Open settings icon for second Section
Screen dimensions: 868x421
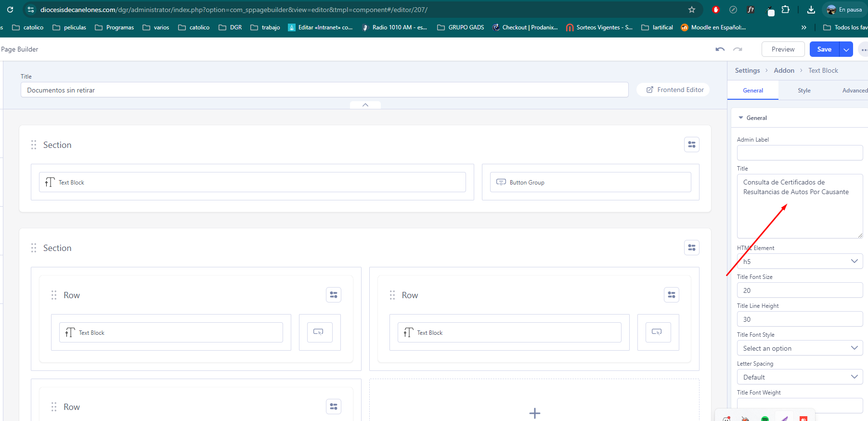coord(692,248)
